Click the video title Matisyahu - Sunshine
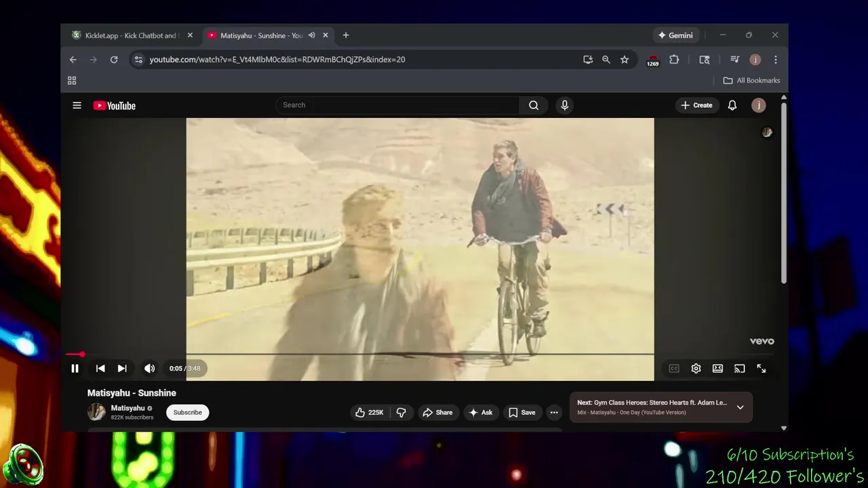The width and height of the screenshot is (868, 488). 132,393
